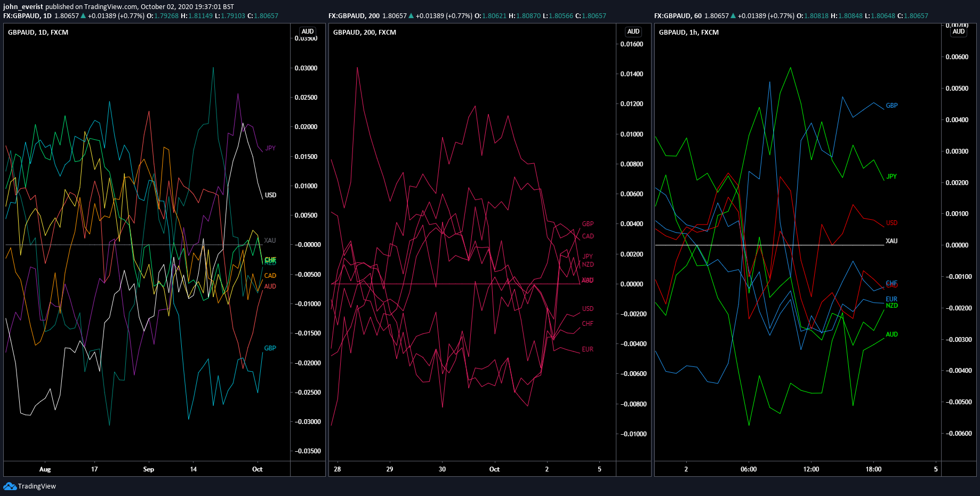The image size is (980, 496).
Task: Click the EUR line label on 200 chart
Action: 588,349
